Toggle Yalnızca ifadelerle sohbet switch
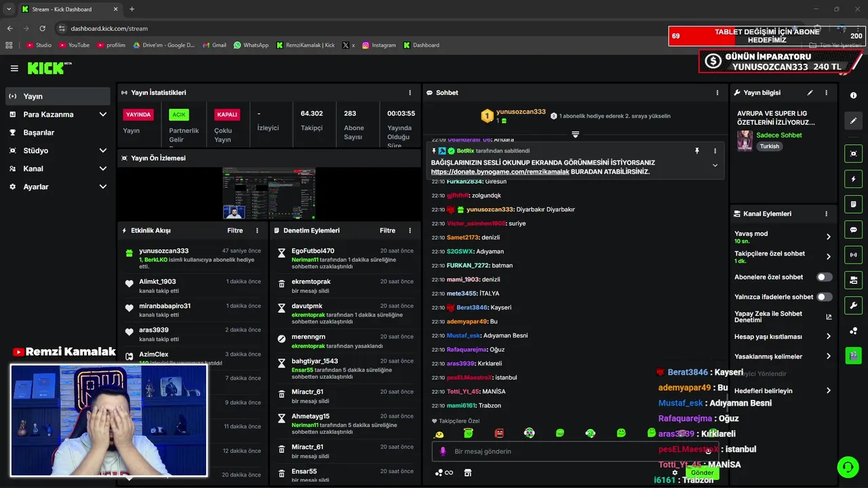Viewport: 868px width, 488px height. tap(824, 297)
